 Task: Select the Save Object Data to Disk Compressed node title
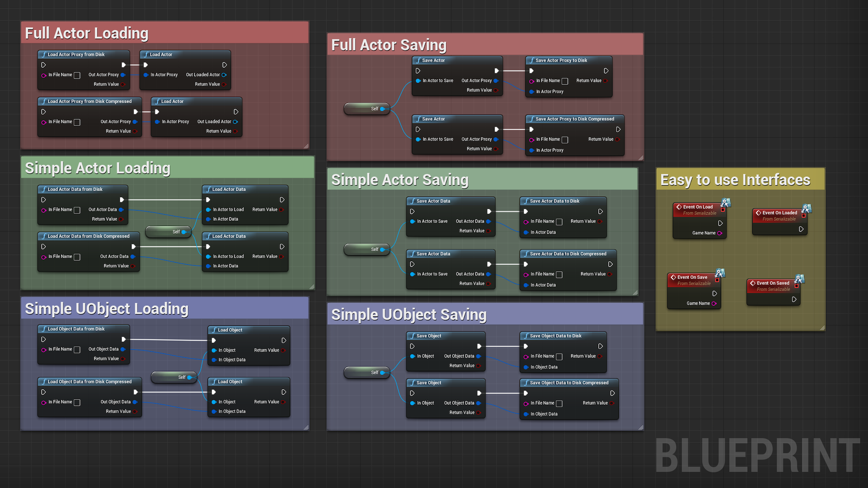(x=569, y=383)
